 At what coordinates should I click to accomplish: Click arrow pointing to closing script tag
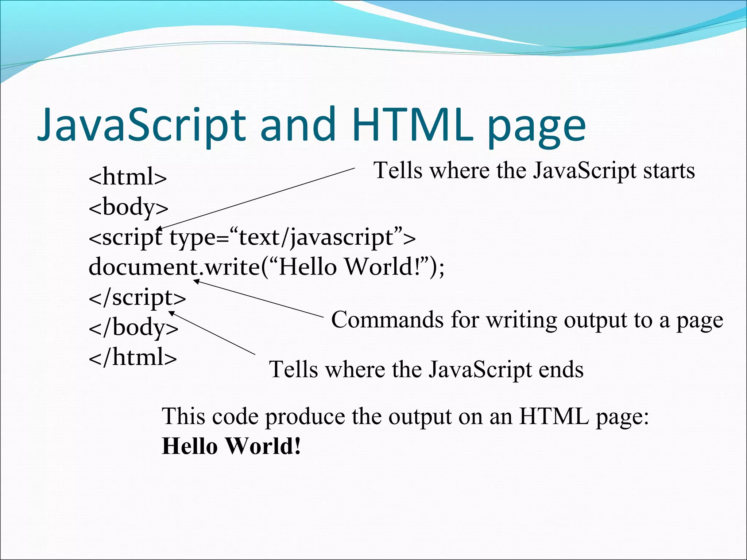(x=212, y=332)
